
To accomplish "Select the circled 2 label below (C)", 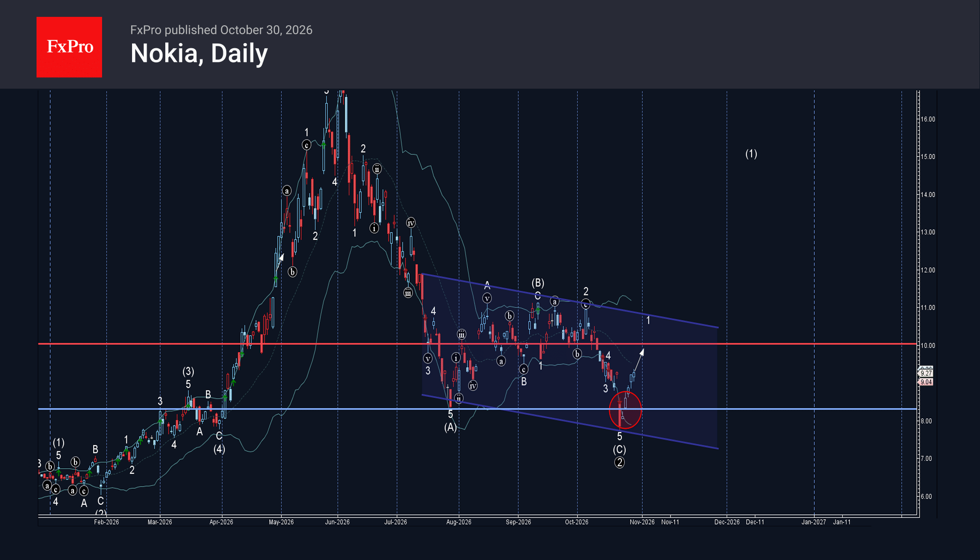I will click(x=619, y=463).
